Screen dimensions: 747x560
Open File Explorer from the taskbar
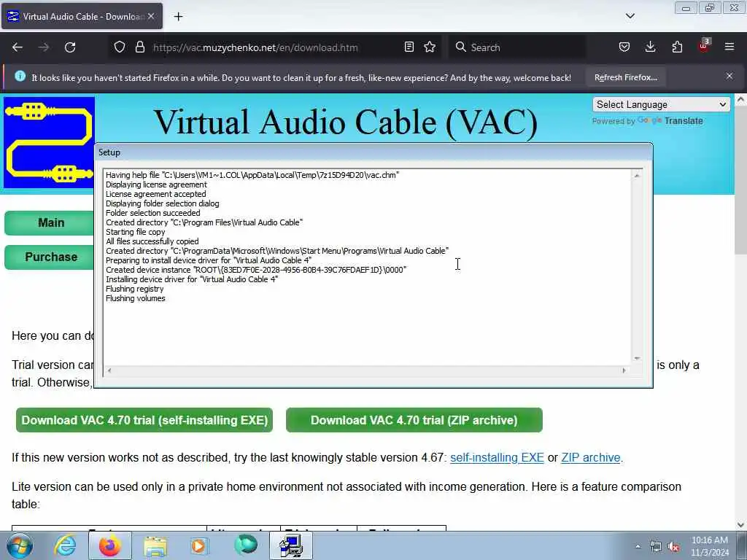tap(155, 545)
